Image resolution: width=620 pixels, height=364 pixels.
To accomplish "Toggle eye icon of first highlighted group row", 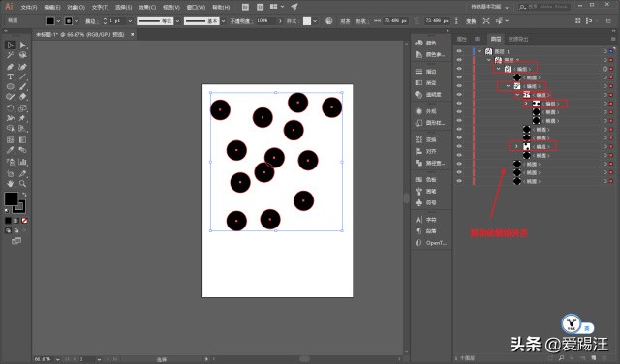I will pyautogui.click(x=459, y=69).
